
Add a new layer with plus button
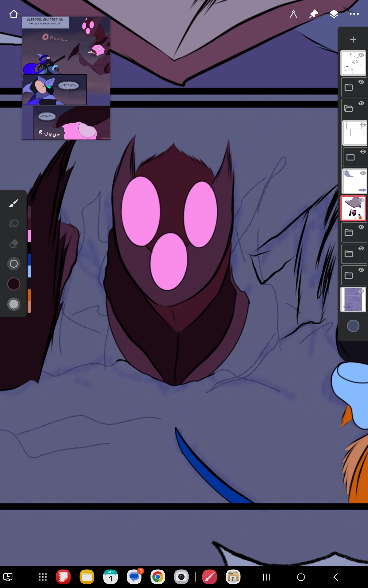pos(353,40)
